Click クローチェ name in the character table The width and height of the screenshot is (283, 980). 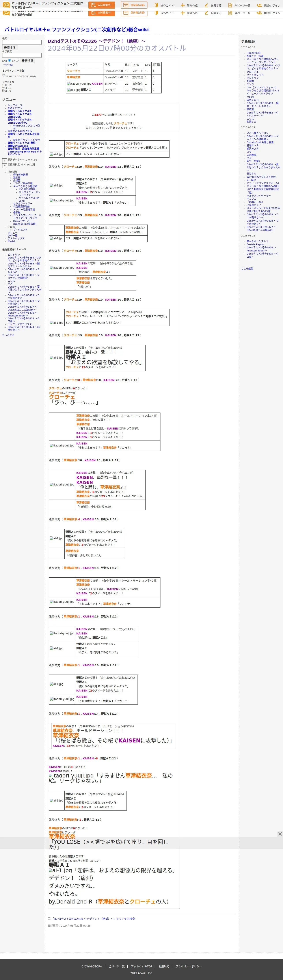click(x=73, y=71)
